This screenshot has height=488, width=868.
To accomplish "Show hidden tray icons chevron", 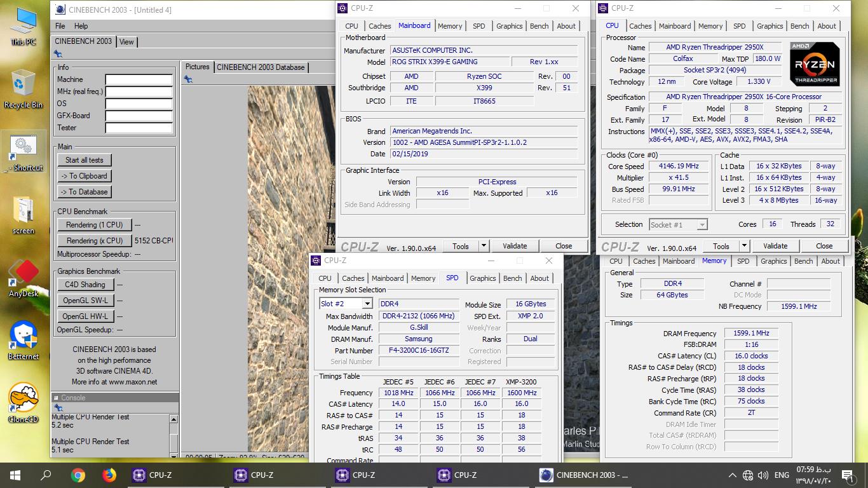I will tap(733, 475).
